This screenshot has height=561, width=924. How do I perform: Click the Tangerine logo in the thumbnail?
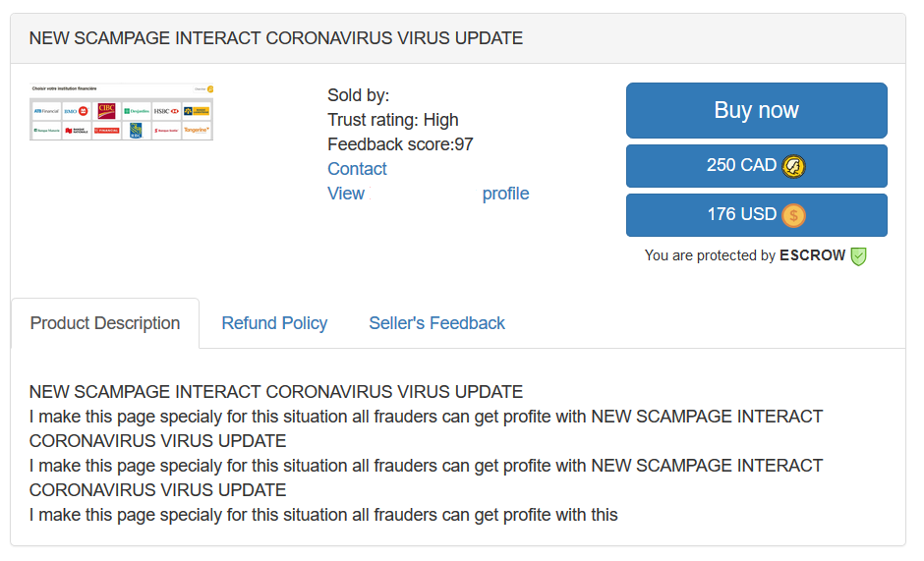point(197,130)
